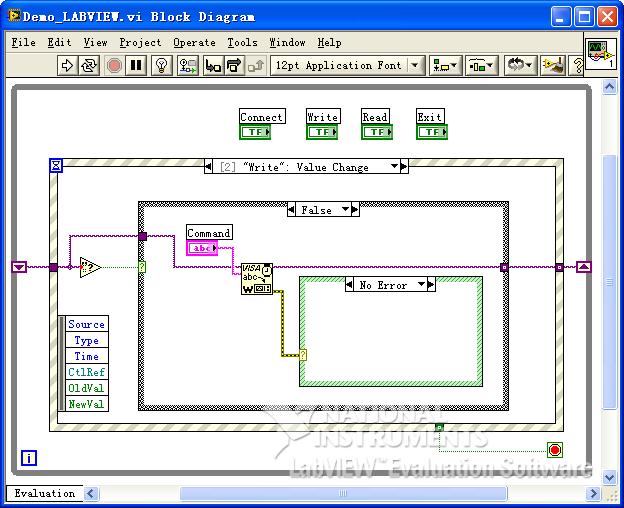The height and width of the screenshot is (508, 624).
Task: Select the Not A Refnum comparison node
Action: pyautogui.click(x=90, y=267)
